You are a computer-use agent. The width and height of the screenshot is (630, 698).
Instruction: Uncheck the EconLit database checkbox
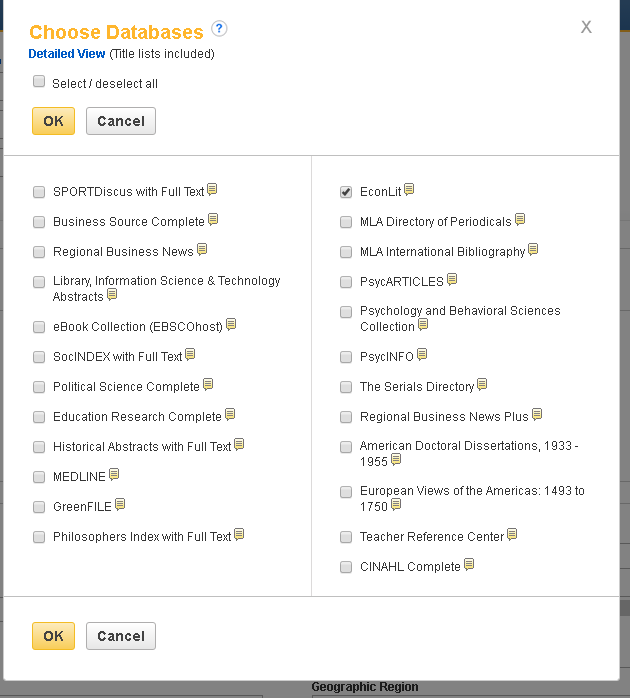(346, 192)
